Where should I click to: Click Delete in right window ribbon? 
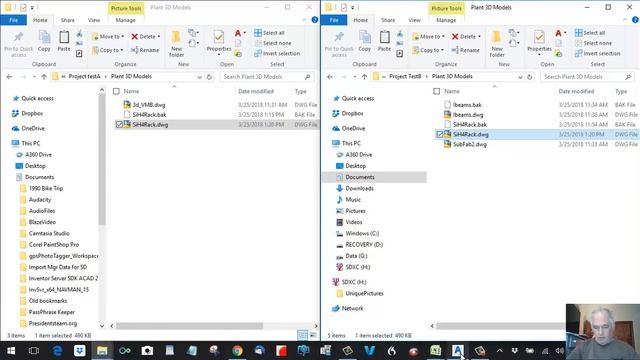point(466,36)
